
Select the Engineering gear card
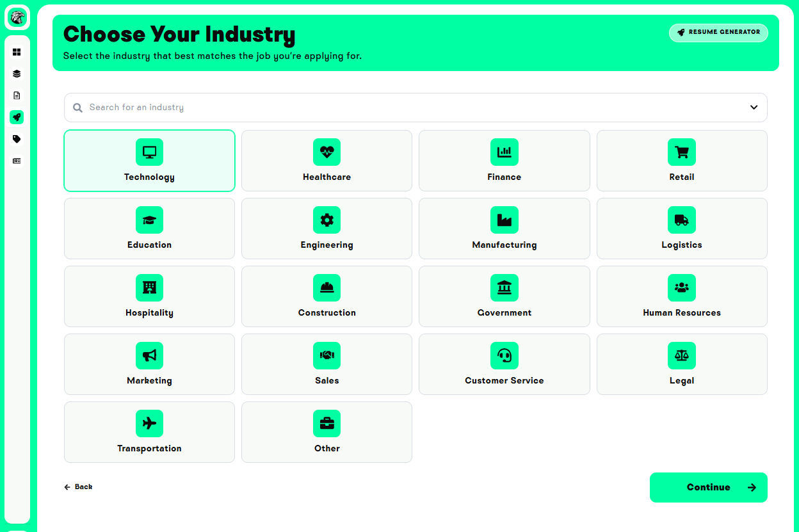click(x=327, y=229)
